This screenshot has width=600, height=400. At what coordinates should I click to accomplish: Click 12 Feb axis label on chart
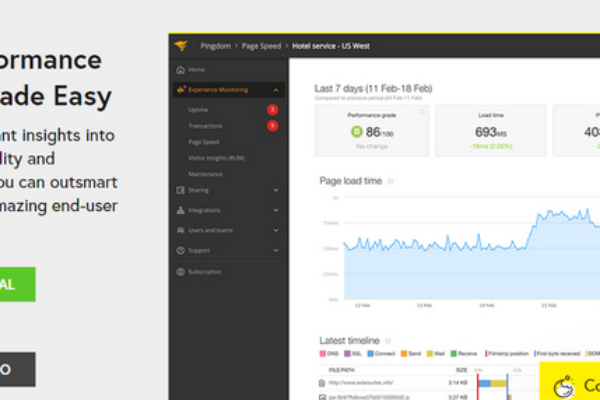click(362, 305)
